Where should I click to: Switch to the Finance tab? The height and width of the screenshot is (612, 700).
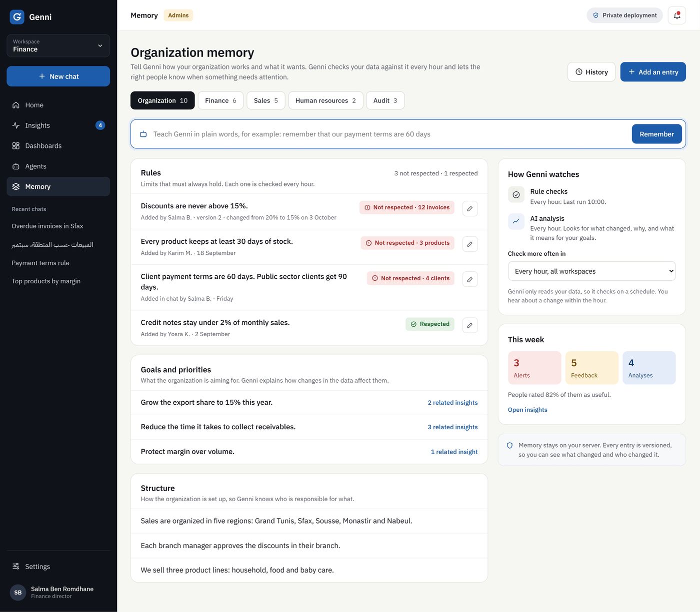[x=220, y=100]
